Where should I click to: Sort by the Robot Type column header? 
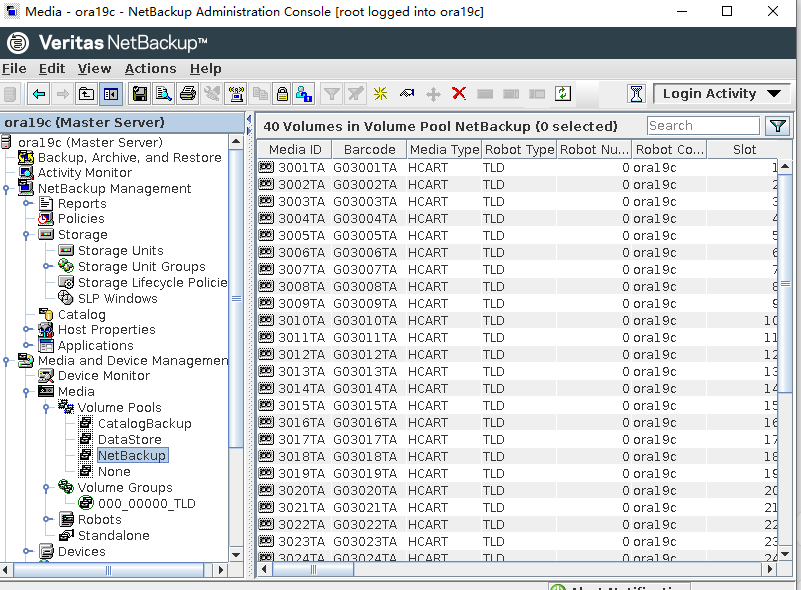click(x=520, y=150)
